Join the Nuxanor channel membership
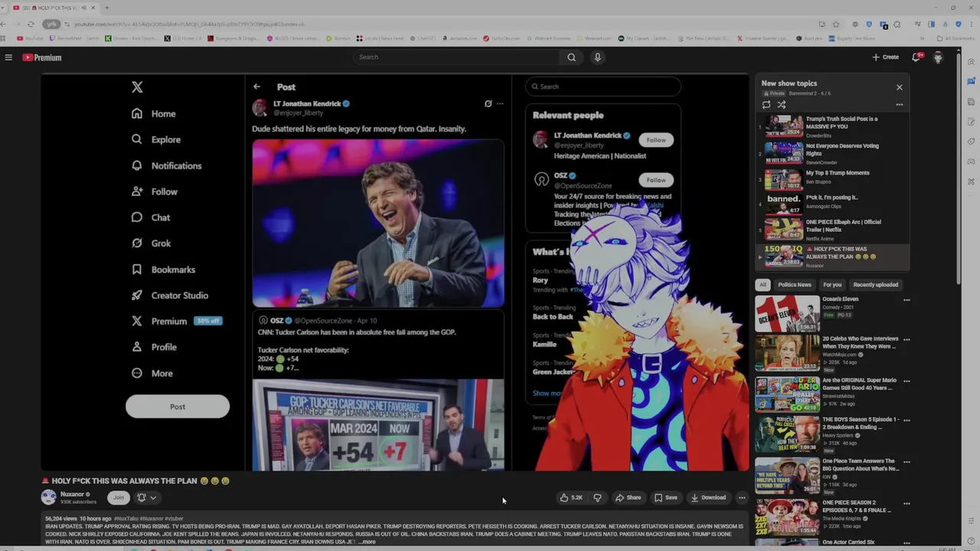This screenshot has width=980, height=551. click(118, 497)
